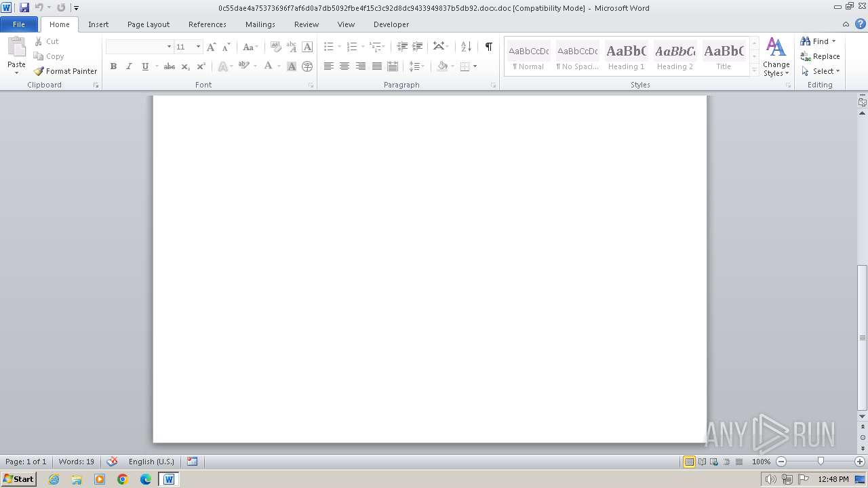Click the Change Styles button
Image resolution: width=868 pixels, height=488 pixels.
(776, 57)
